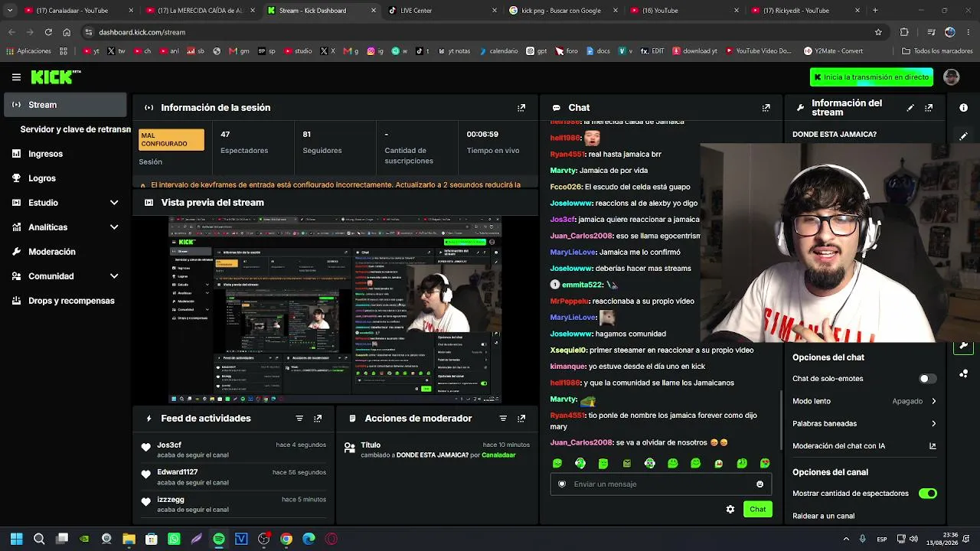Viewport: 980px width, 551px height.
Task: Click the stream preview thumbnail
Action: point(335,310)
